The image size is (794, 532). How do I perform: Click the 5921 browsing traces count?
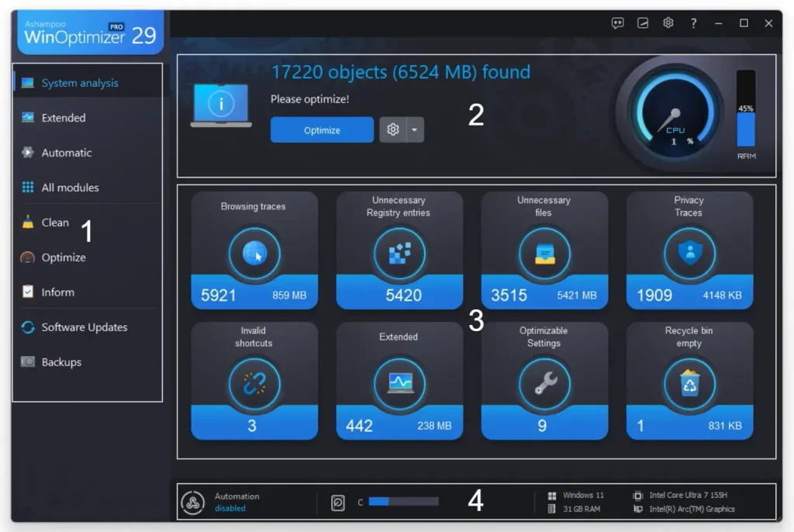218,295
